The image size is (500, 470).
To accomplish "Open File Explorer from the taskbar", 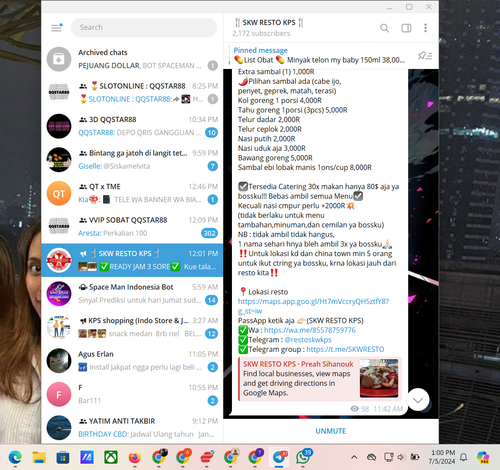I will [39, 457].
